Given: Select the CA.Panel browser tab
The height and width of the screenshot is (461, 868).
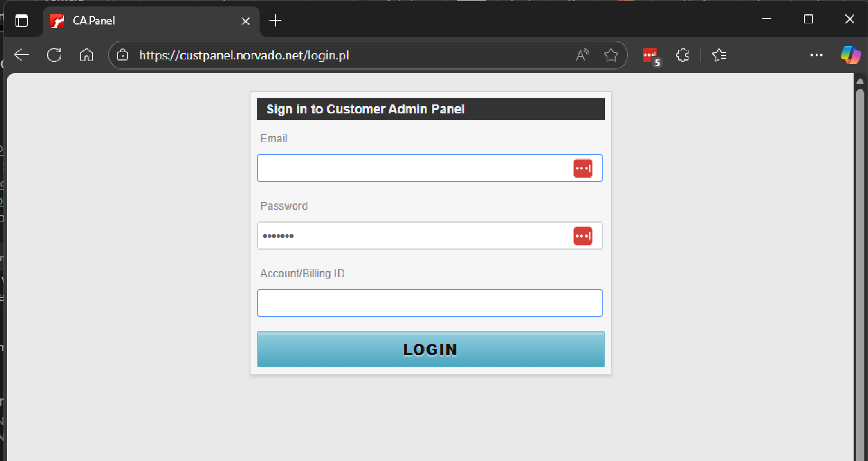Looking at the screenshot, I should [144, 21].
